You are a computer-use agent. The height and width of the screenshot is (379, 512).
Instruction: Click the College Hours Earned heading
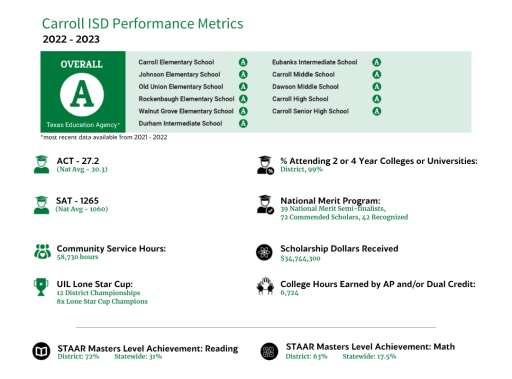pos(378,284)
